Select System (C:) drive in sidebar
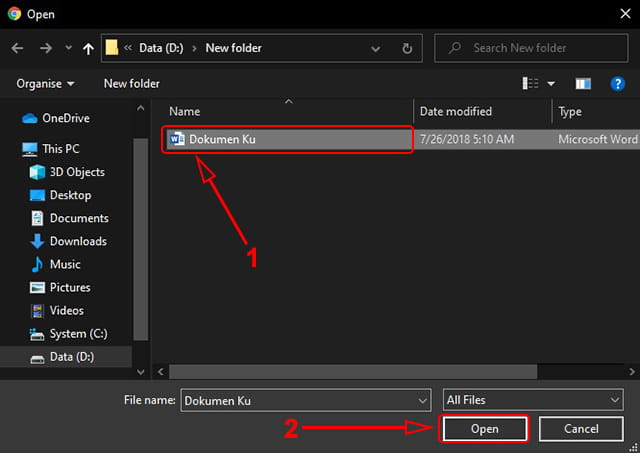This screenshot has width=640, height=453. (x=77, y=334)
